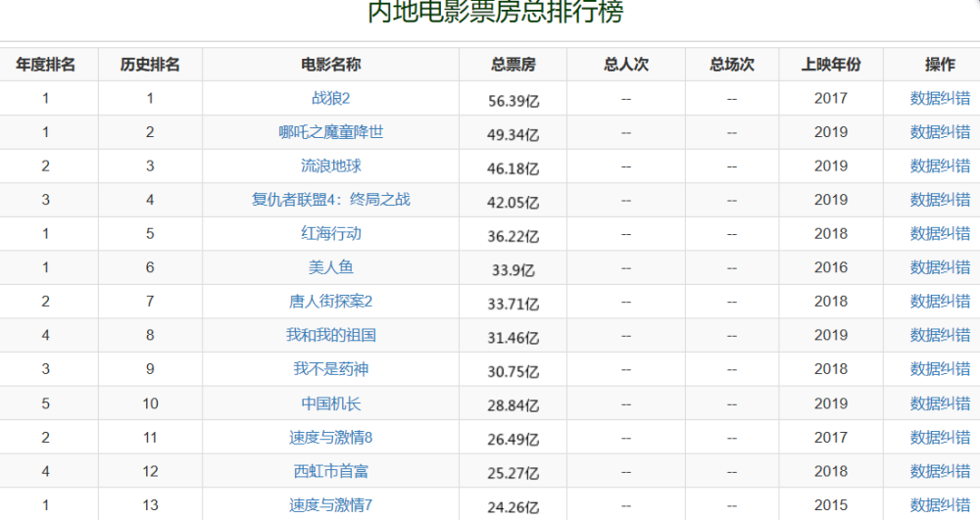This screenshot has width=980, height=520.
Task: Select the 25.27亿 box office value
Action: tap(514, 473)
